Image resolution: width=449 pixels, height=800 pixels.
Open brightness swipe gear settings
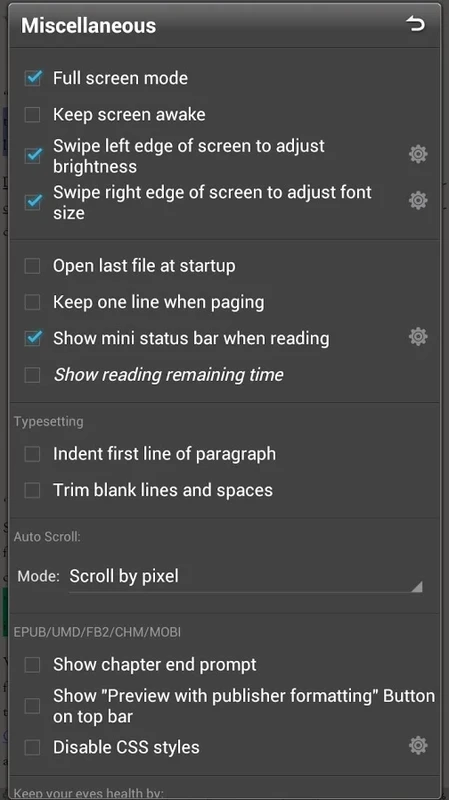click(x=418, y=154)
